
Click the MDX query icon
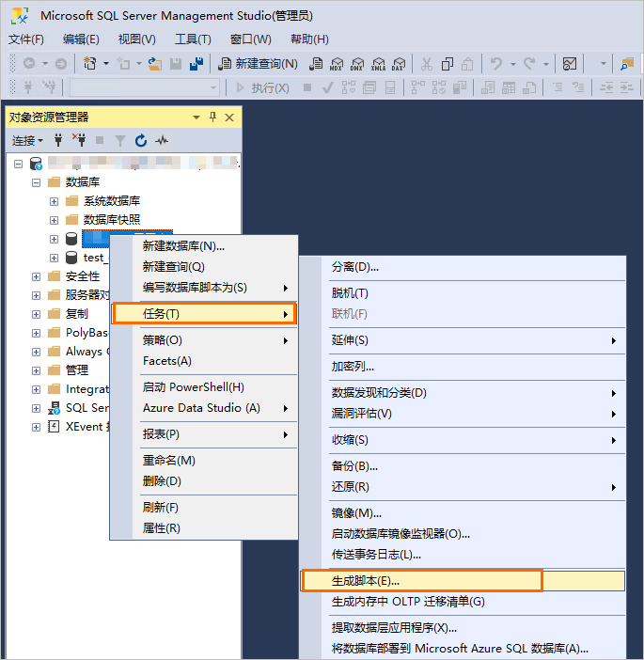coord(337,64)
